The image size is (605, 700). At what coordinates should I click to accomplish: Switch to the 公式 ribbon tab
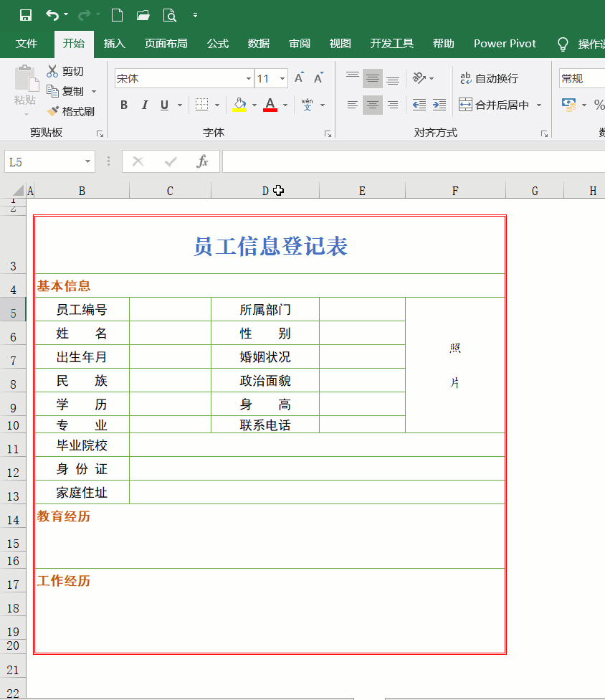click(218, 43)
